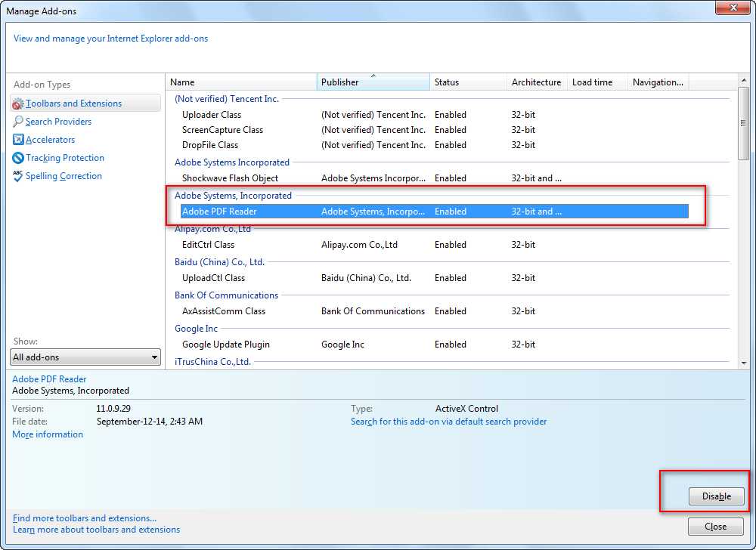Click the Alipay.com Co.,Ltd group header

click(x=212, y=229)
